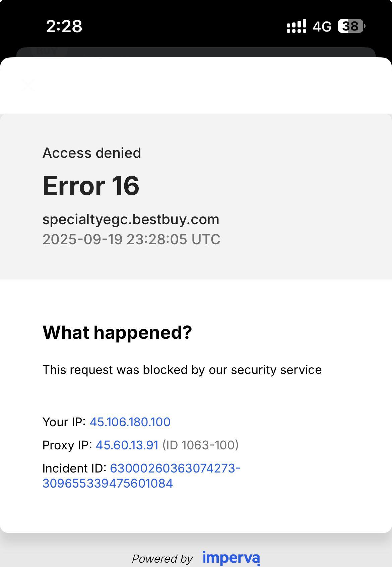Click the What happened? heading
The width and height of the screenshot is (392, 567).
(117, 332)
